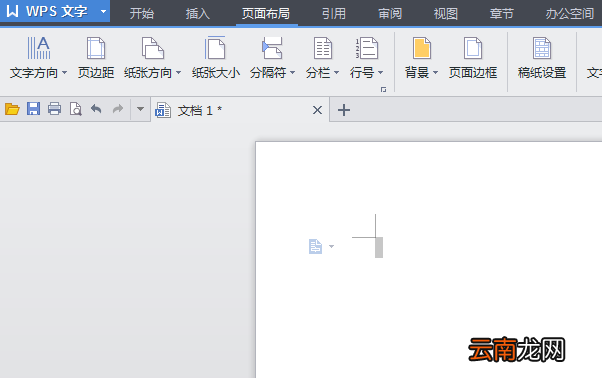The height and width of the screenshot is (378, 602).
Task: Switch to the 插入 tab
Action: click(198, 14)
